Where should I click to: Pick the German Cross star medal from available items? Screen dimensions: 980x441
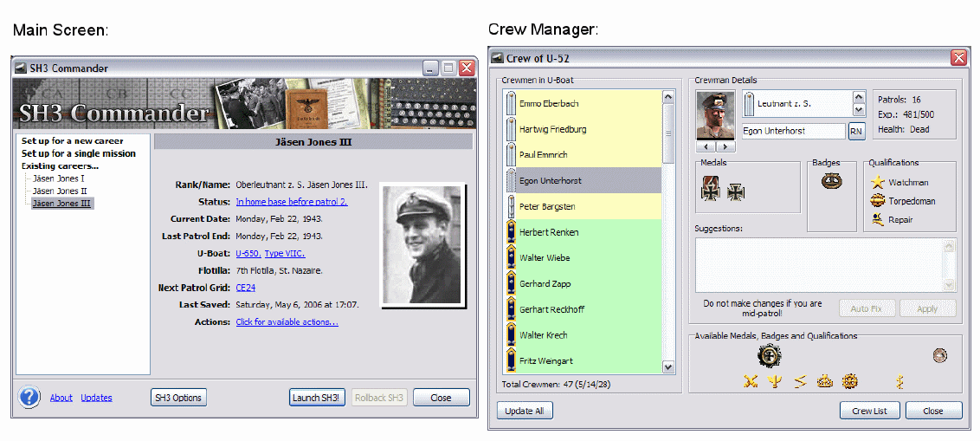[x=769, y=356]
